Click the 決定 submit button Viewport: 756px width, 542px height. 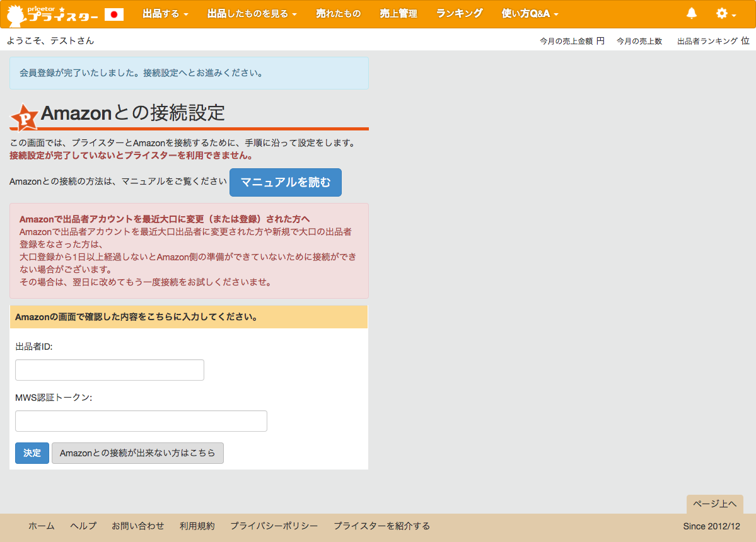32,453
